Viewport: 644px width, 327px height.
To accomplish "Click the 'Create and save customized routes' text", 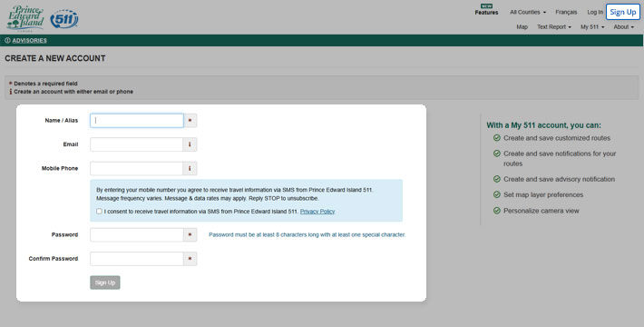I will pos(557,138).
